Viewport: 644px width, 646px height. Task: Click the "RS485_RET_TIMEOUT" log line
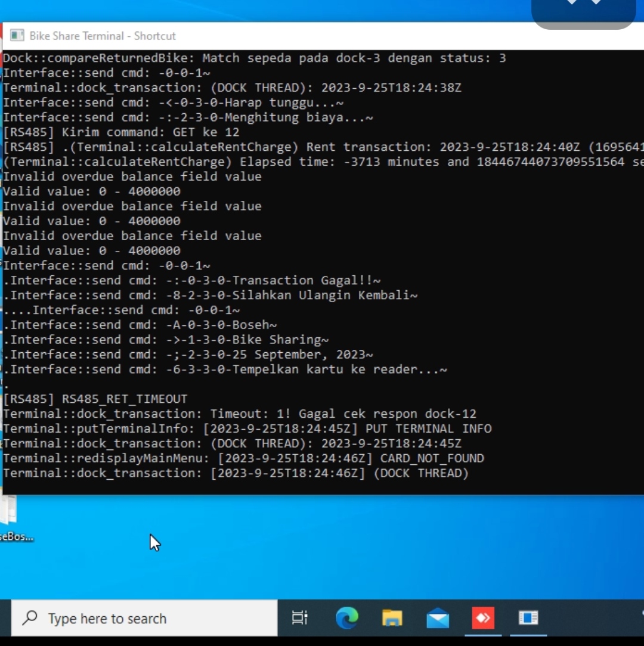[95, 399]
